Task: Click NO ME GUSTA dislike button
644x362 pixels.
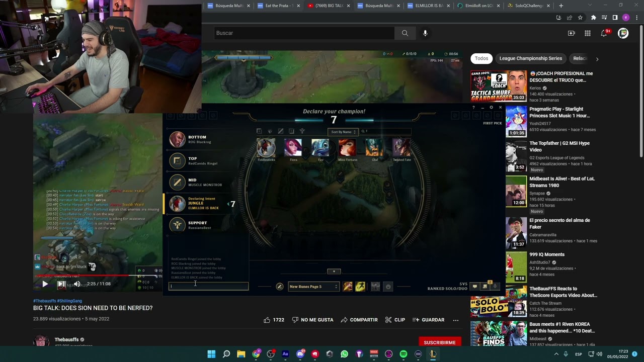Action: (x=312, y=320)
